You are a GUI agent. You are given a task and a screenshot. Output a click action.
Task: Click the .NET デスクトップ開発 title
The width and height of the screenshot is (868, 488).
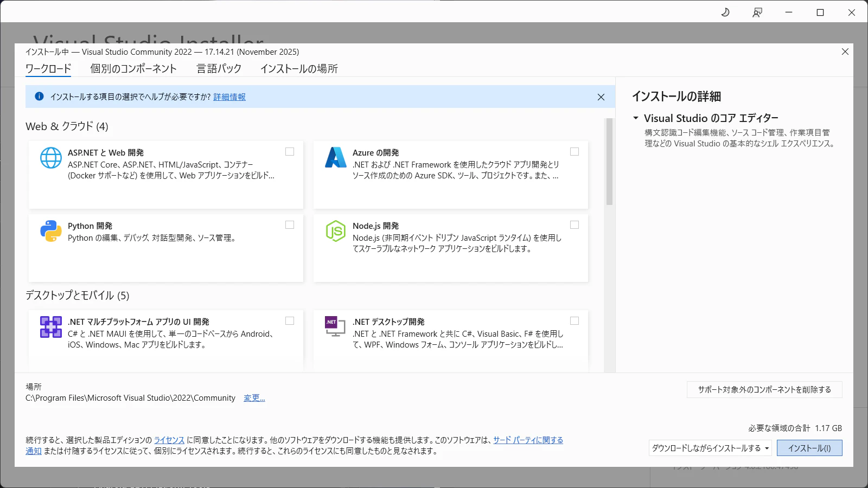click(388, 322)
